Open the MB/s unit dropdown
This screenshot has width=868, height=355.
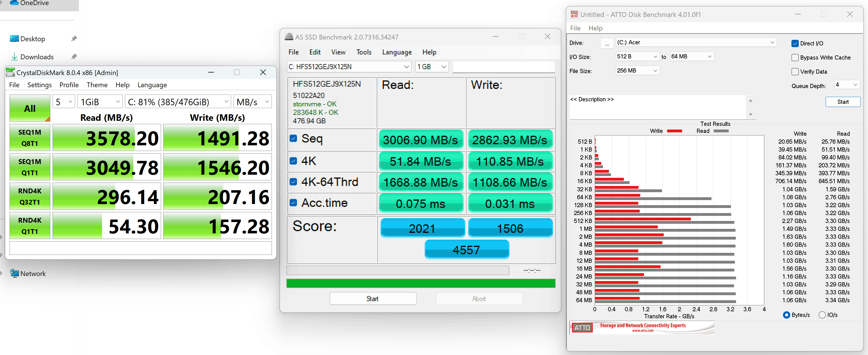pos(252,102)
